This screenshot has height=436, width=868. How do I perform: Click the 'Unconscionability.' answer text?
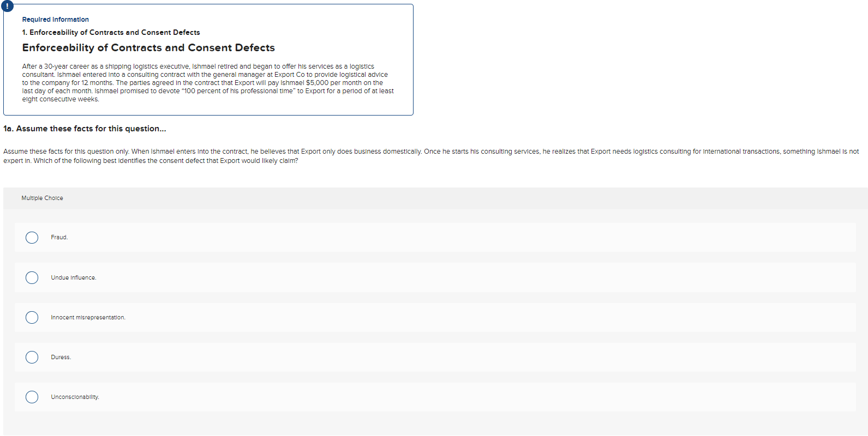coord(75,397)
